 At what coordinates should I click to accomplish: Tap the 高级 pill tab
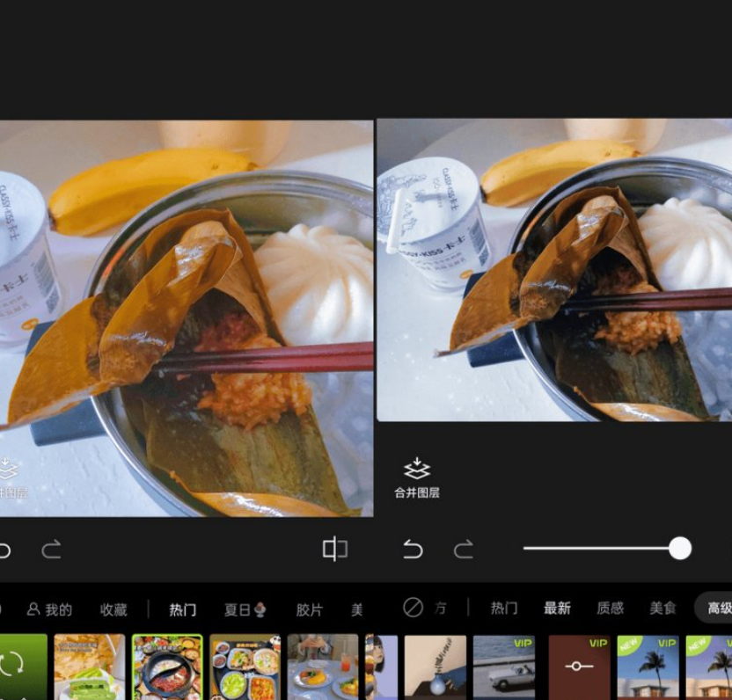pos(714,608)
